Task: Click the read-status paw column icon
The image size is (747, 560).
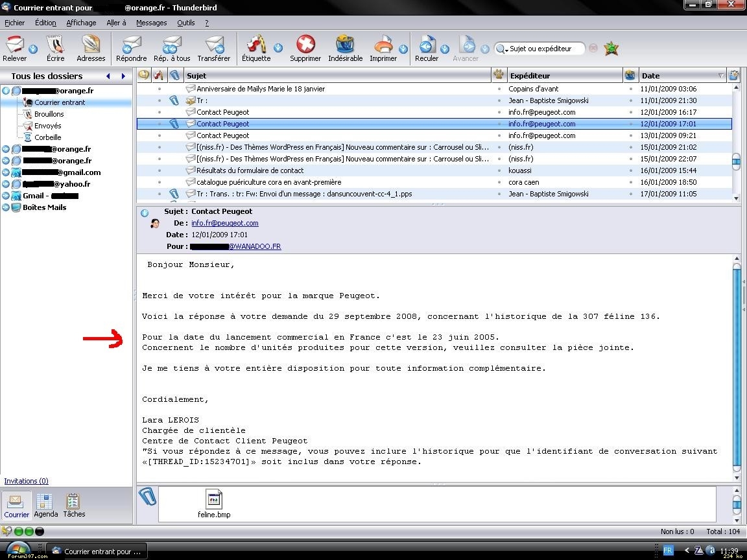Action: click(498, 75)
